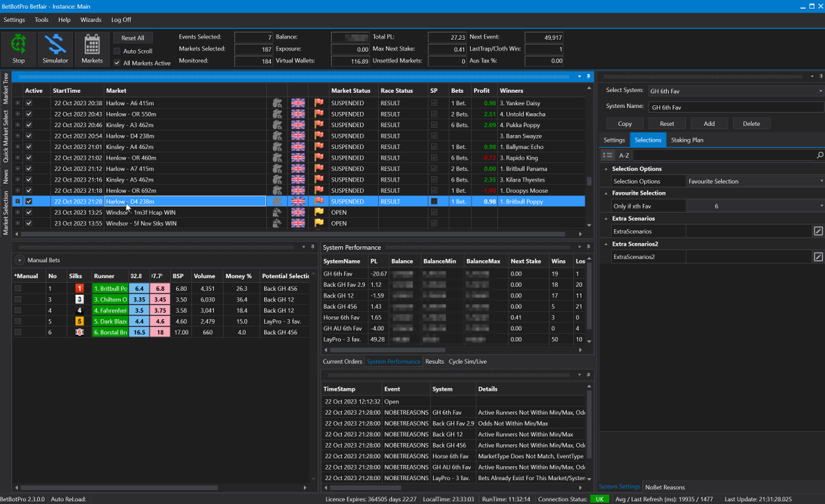825x504 pixels.
Task: Click red flag in Henlow OR 692m row
Action: tap(318, 190)
